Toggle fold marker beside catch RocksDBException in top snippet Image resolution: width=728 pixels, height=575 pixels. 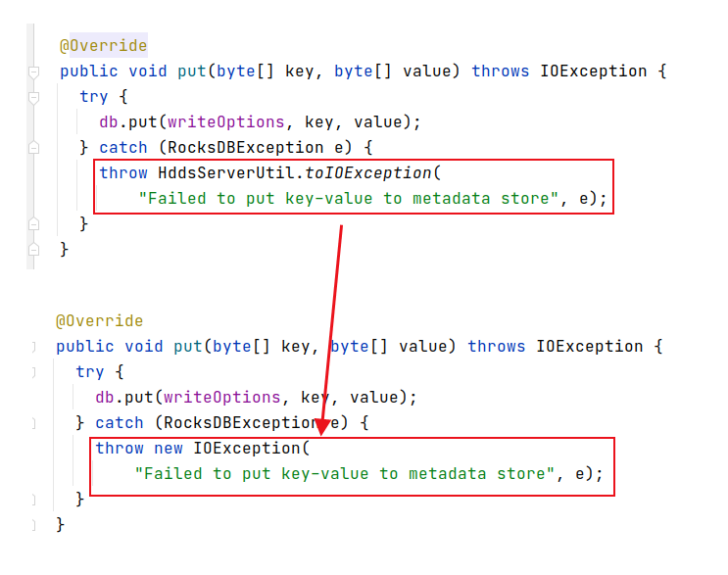[33, 148]
